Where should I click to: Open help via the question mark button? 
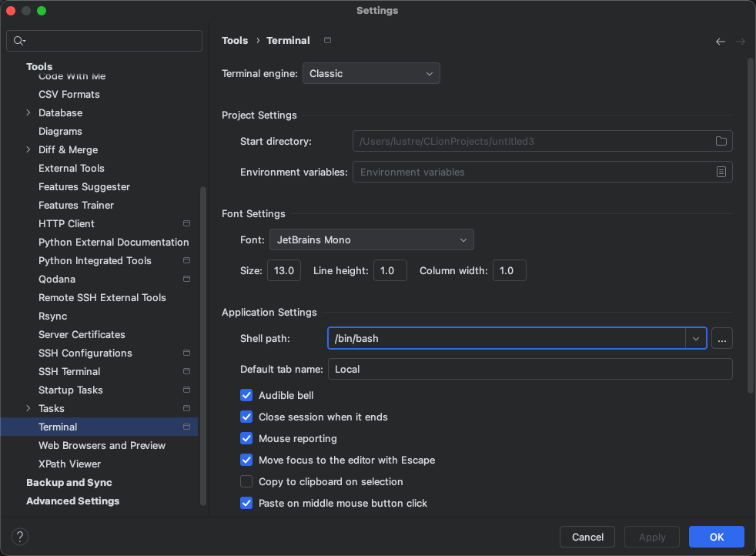click(20, 537)
